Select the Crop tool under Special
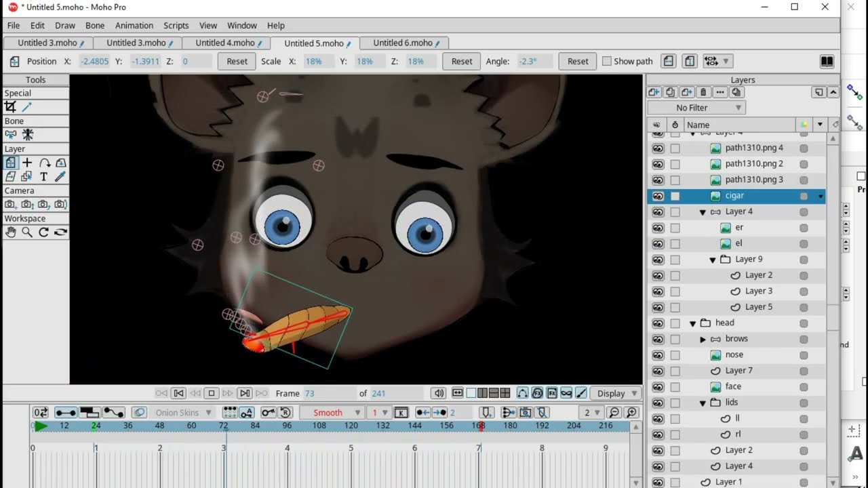Image resolution: width=868 pixels, height=488 pixels. click(x=11, y=107)
